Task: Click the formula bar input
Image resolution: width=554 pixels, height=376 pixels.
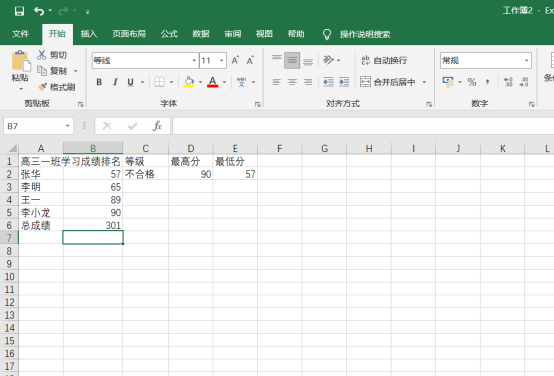Action: tap(363, 126)
